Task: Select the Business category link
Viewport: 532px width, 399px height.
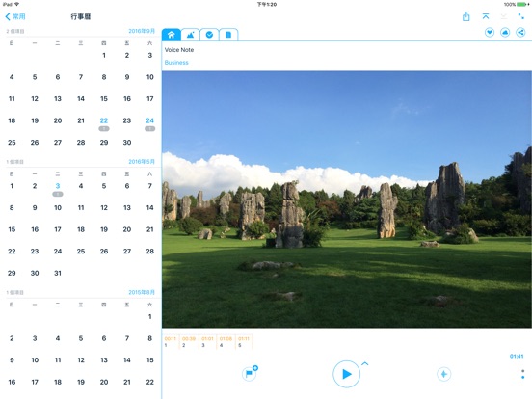Action: 176,63
